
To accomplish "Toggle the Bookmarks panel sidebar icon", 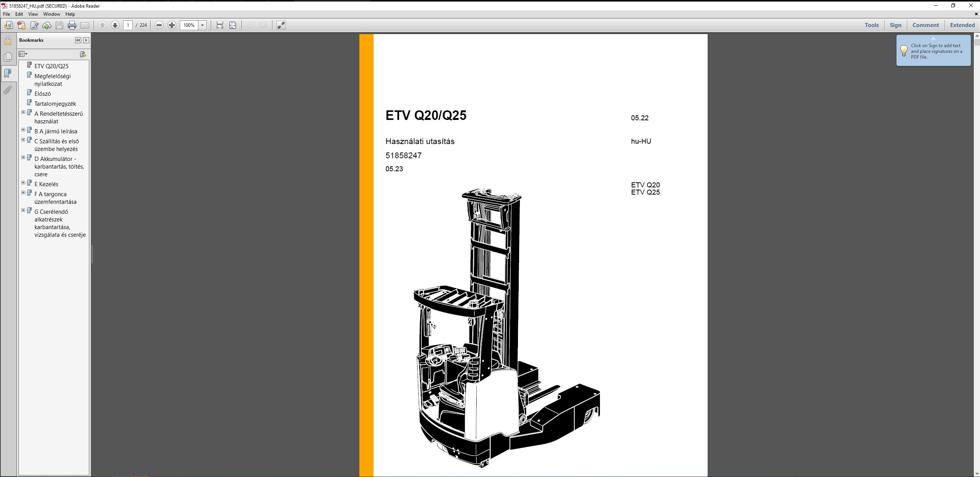I will [8, 73].
